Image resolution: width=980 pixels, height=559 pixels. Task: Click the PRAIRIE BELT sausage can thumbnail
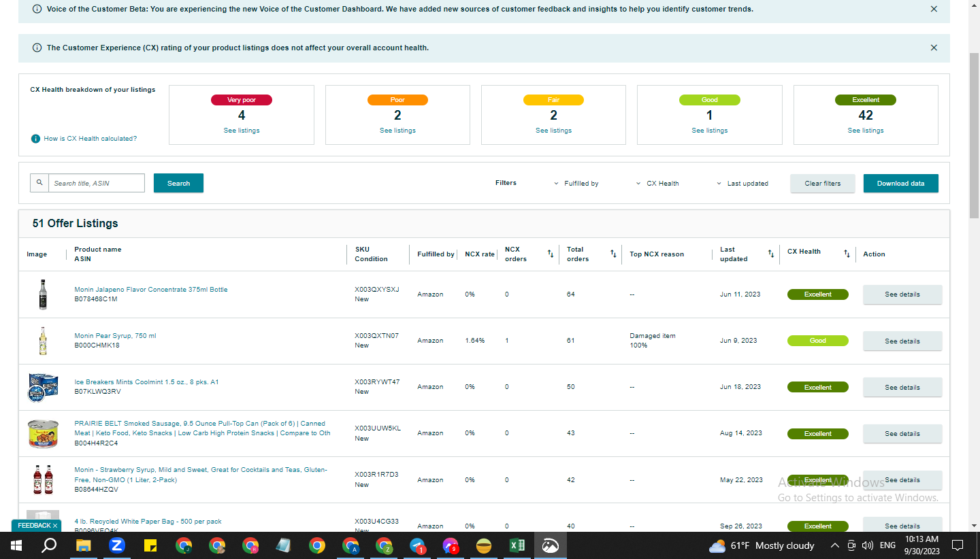43,433
